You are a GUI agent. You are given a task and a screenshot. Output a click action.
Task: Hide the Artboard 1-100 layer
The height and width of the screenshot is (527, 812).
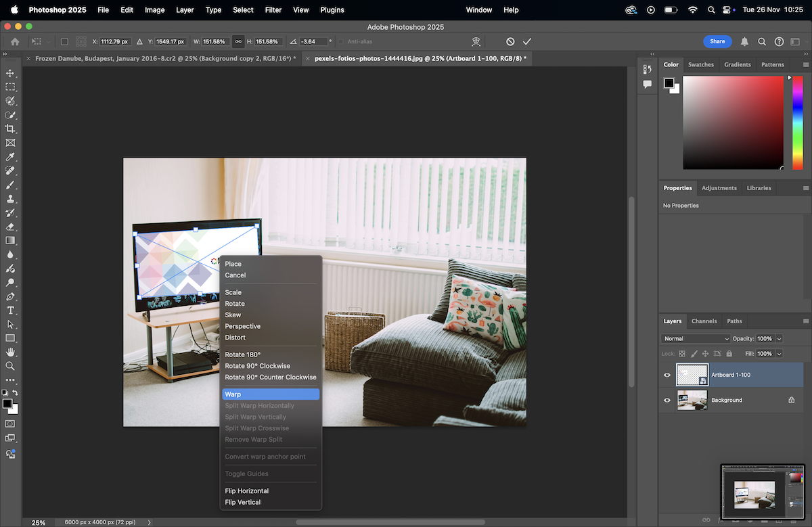pyautogui.click(x=667, y=375)
